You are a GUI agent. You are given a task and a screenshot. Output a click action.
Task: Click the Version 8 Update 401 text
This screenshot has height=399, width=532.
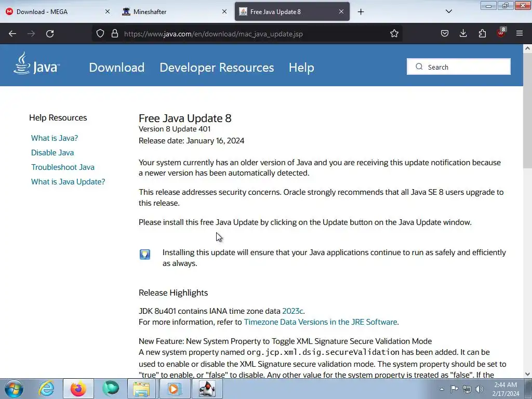tap(175, 129)
